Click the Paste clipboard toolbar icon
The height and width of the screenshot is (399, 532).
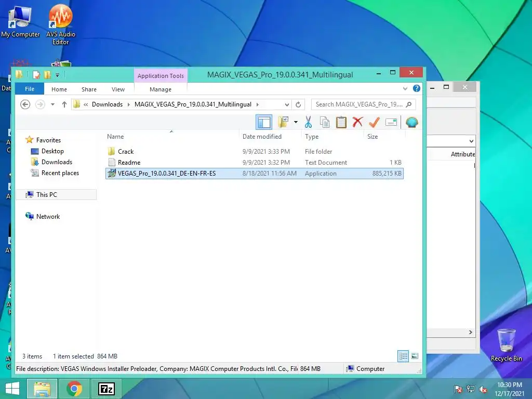[x=341, y=122]
